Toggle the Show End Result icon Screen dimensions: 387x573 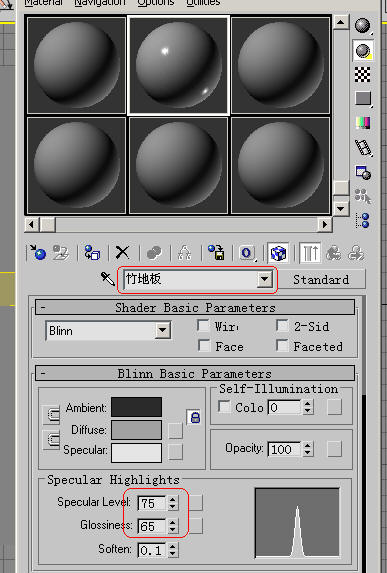click(x=310, y=253)
